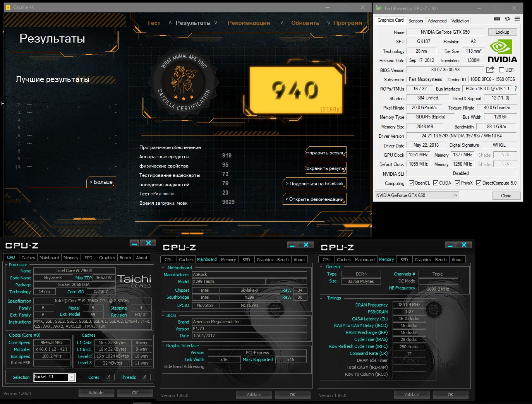Viewport: 532px width, 404px height.
Task: Open the GPU-Z hamburger menu
Action: click(x=517, y=19)
